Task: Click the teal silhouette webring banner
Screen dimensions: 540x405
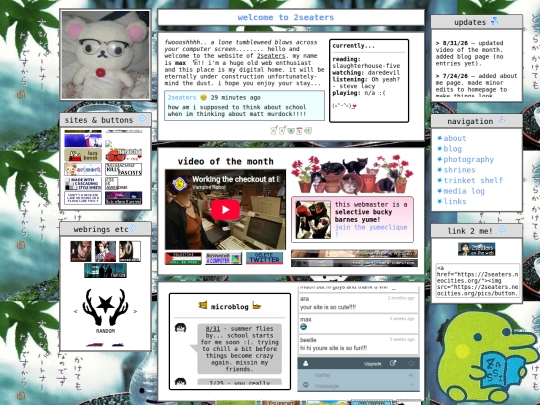Action: [x=105, y=271]
